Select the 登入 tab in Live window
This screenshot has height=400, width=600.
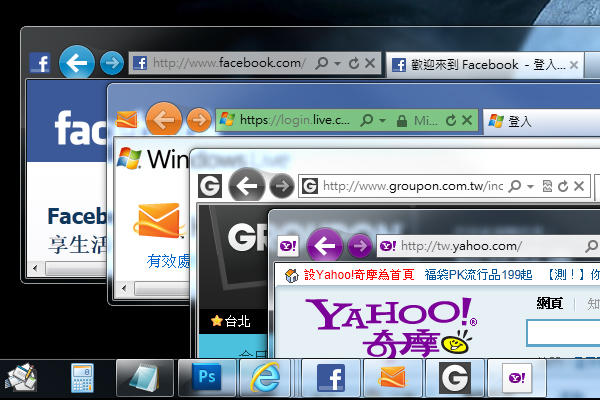[541, 122]
